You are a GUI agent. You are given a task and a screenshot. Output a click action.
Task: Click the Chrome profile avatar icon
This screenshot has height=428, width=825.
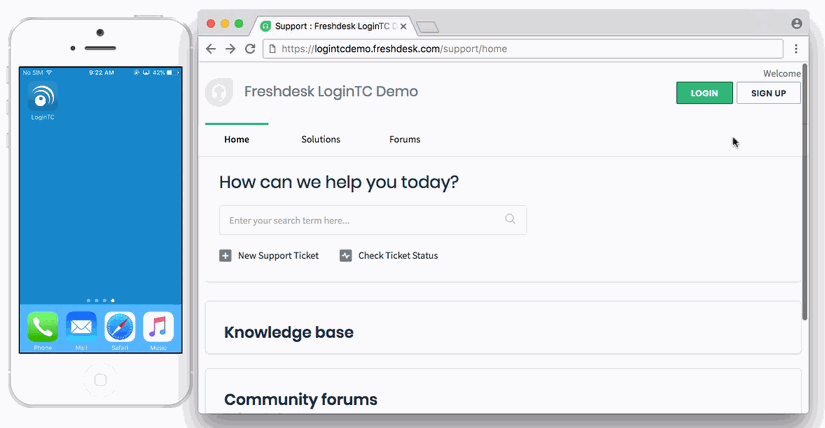[x=797, y=23]
